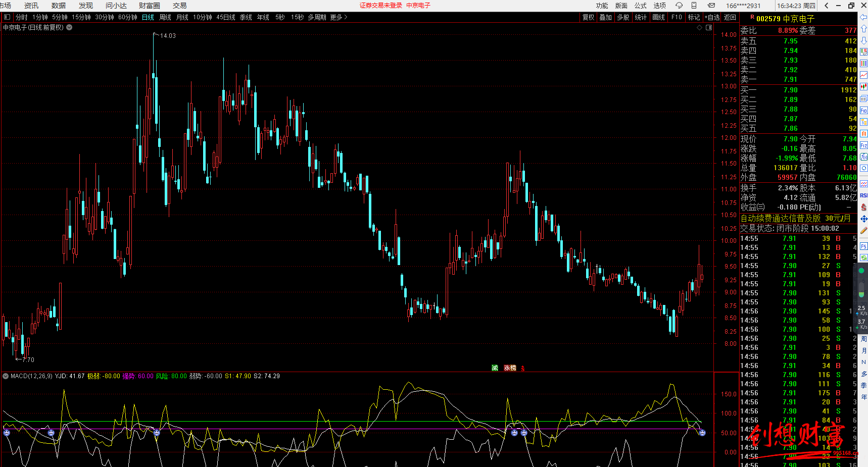This screenshot has height=467, width=868.
Task: Click the 自动续费通达信普及版 promotion link
Action: click(781, 218)
